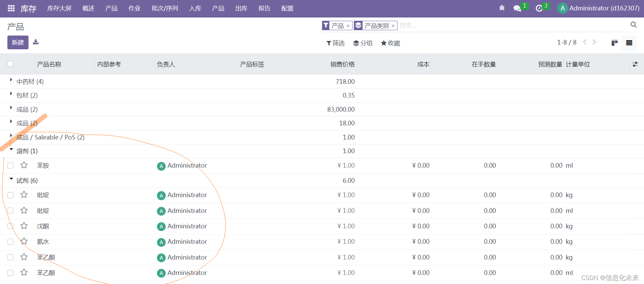
Task: Open the Administrator user avatar menu
Action: click(562, 8)
